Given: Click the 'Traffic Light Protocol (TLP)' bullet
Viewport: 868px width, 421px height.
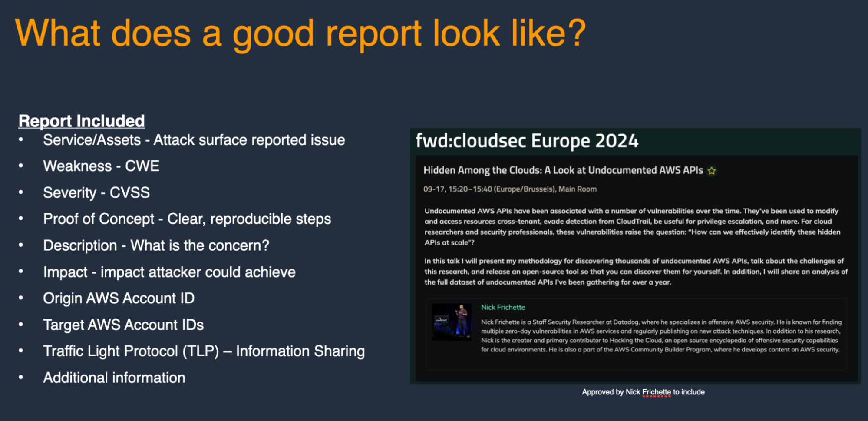Looking at the screenshot, I should 204,351.
